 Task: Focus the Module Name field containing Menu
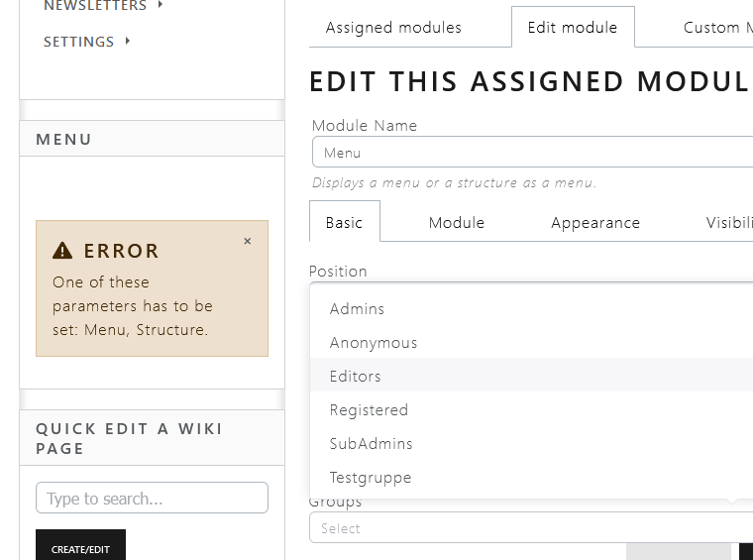(533, 153)
